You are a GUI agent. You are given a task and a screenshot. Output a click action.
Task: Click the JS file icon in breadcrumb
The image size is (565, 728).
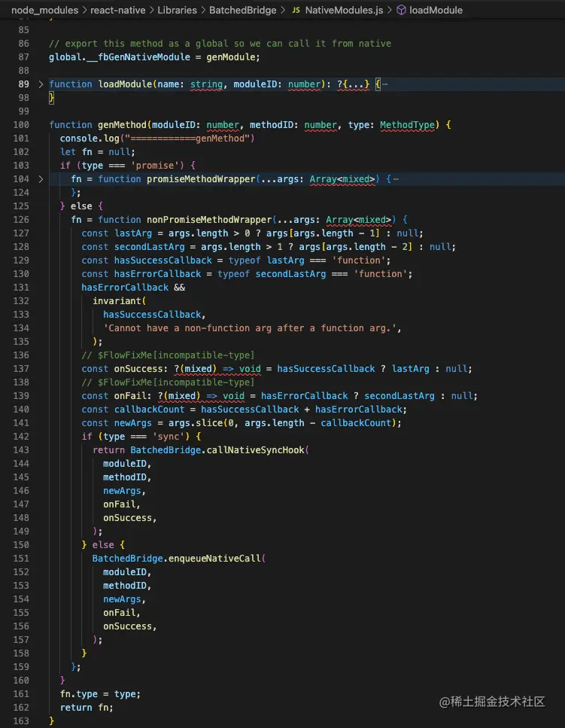(296, 10)
